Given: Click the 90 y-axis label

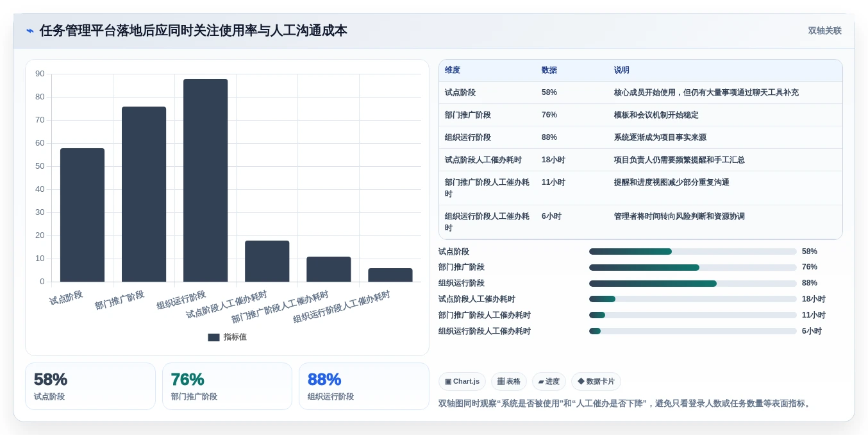Looking at the screenshot, I should tap(40, 74).
